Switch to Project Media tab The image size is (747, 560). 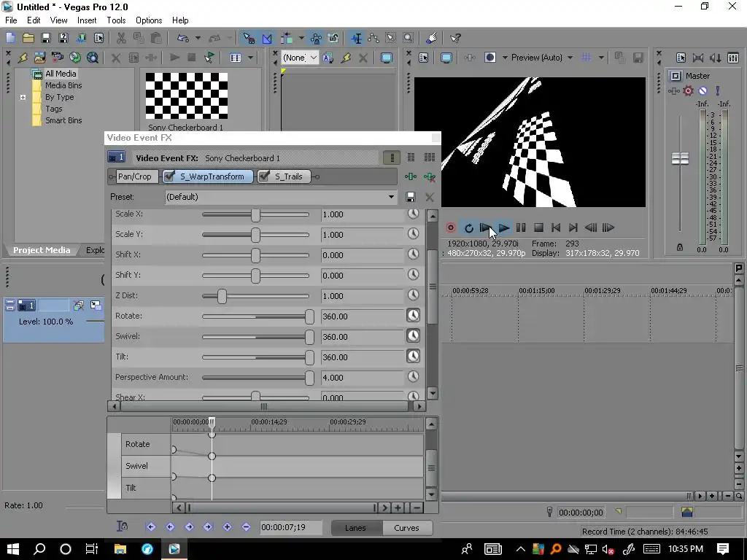[x=41, y=250]
